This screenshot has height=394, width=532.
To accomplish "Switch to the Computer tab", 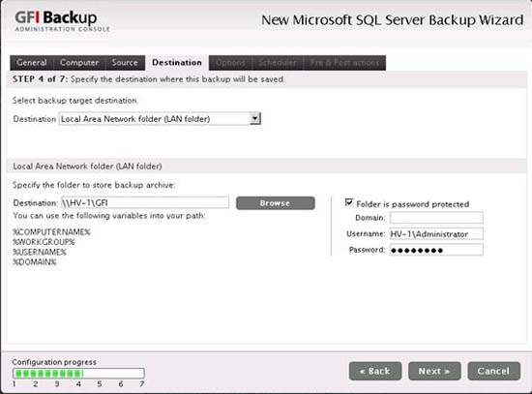I will 79,63.
